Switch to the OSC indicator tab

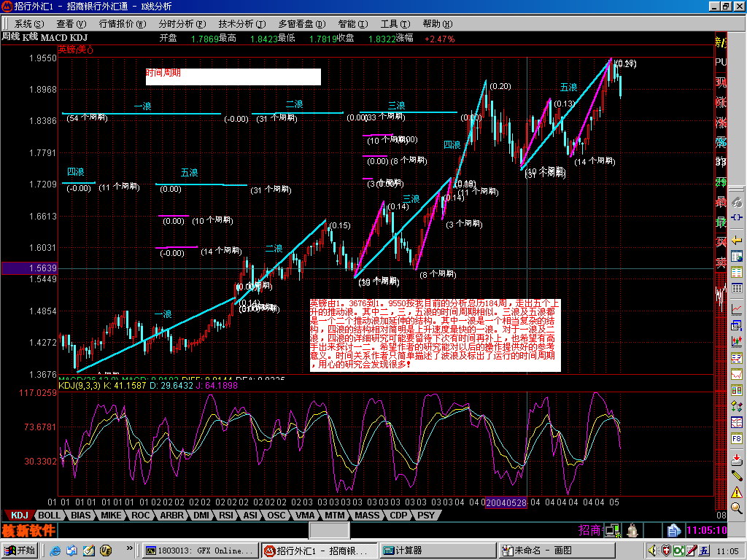pos(276,516)
